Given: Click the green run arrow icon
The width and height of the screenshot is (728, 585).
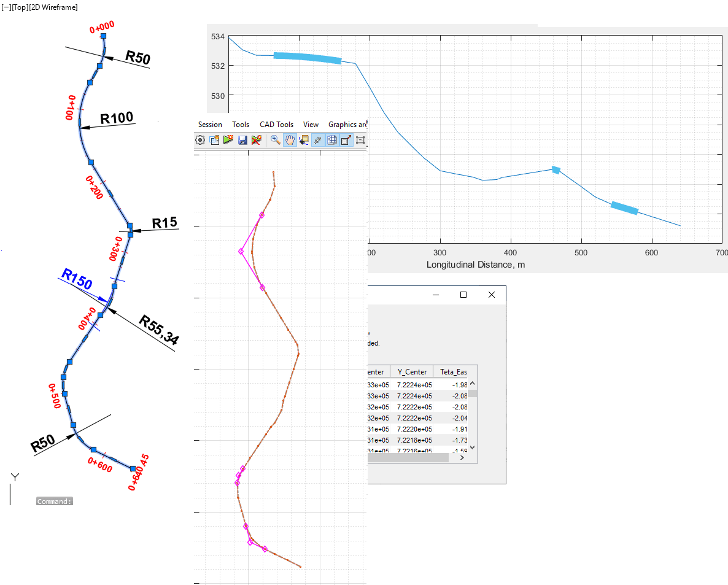Looking at the screenshot, I should 228,140.
